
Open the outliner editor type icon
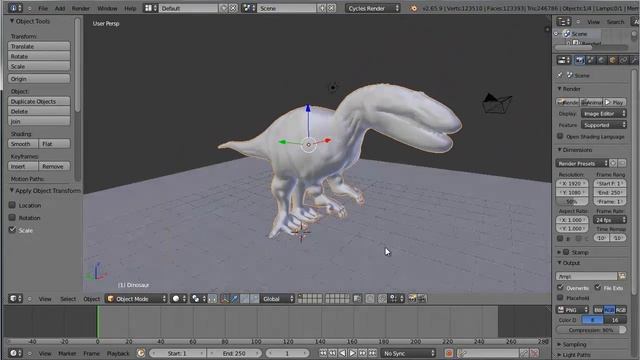point(564,22)
